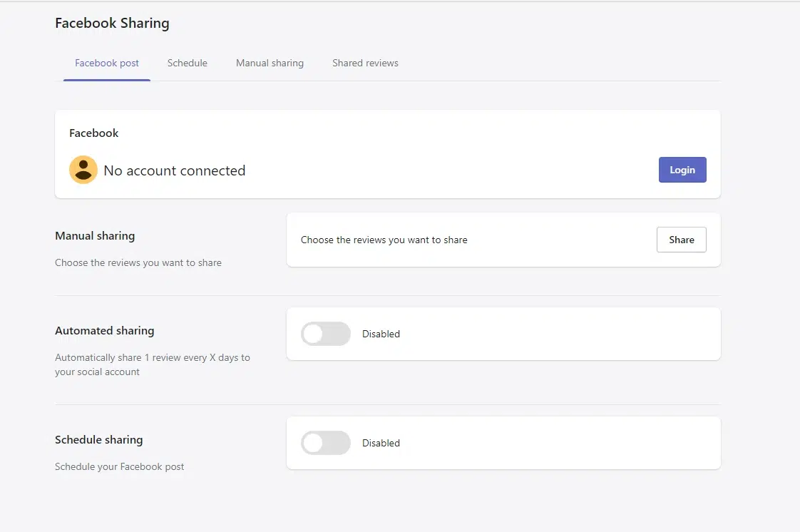Switch to the Schedule tab
The image size is (800, 532).
tap(187, 63)
